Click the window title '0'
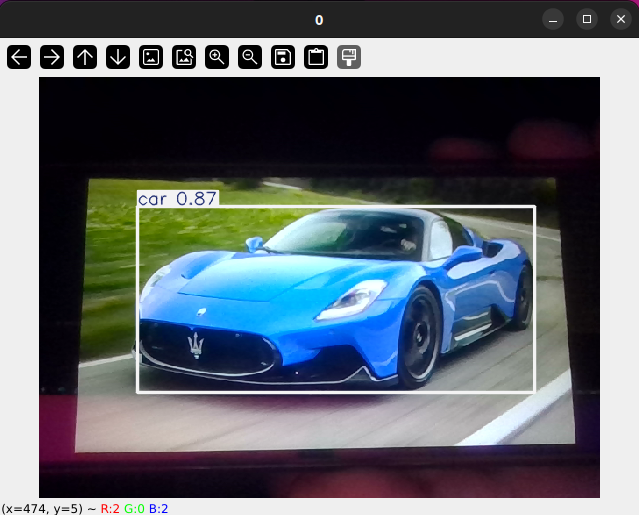 tap(319, 20)
